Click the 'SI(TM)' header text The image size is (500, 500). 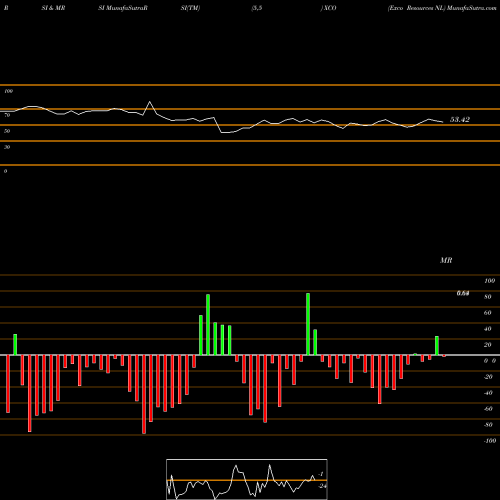tap(190, 8)
